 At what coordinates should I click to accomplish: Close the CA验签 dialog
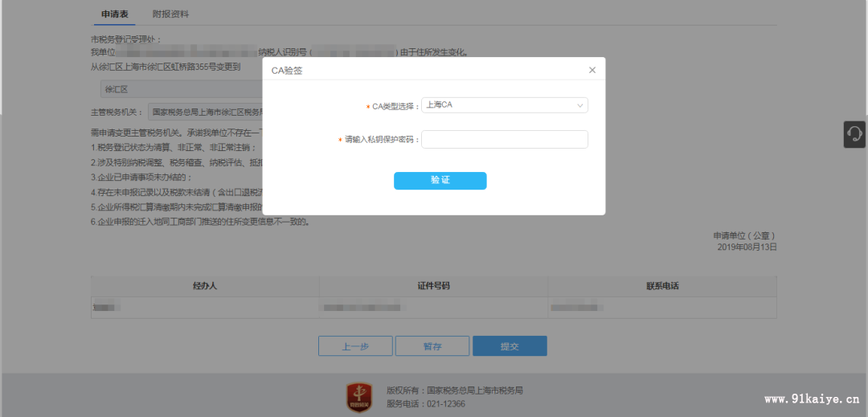(x=592, y=70)
